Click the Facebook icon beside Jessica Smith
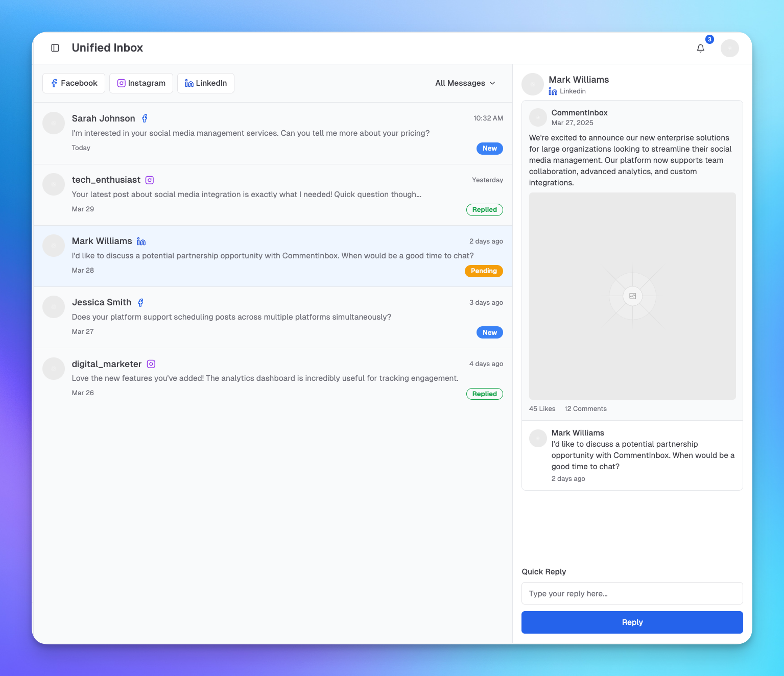This screenshot has height=676, width=784. pos(140,302)
